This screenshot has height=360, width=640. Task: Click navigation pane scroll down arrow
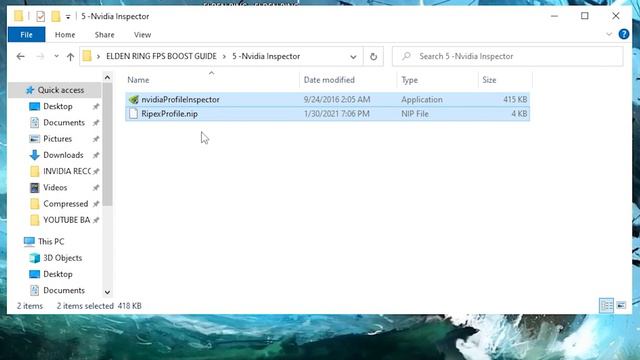click(107, 292)
